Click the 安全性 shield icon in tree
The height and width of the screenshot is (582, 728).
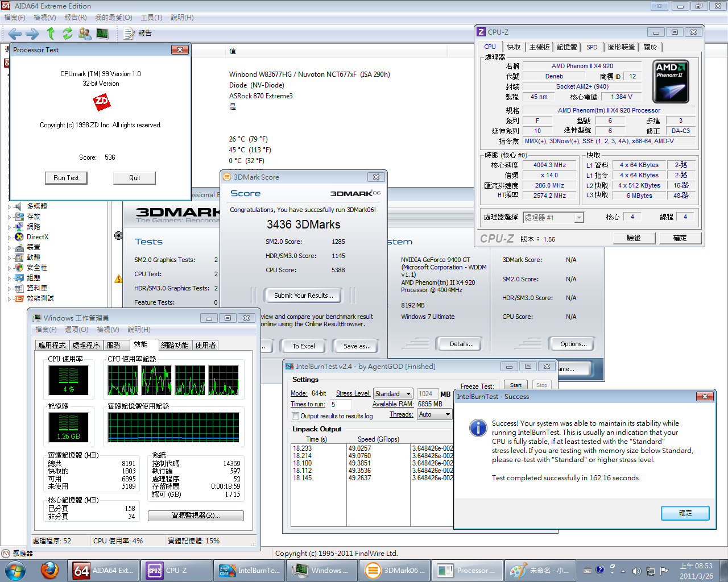click(x=19, y=268)
